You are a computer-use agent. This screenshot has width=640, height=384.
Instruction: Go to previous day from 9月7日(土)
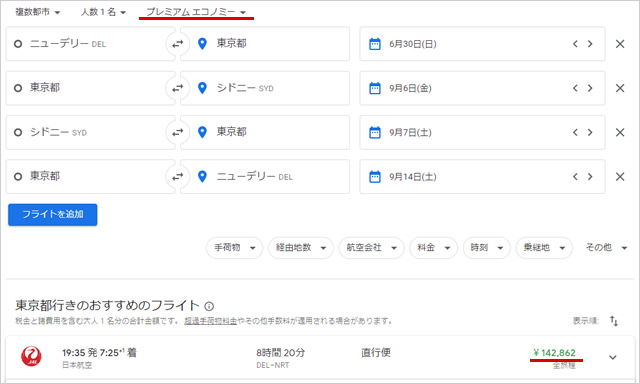[575, 132]
